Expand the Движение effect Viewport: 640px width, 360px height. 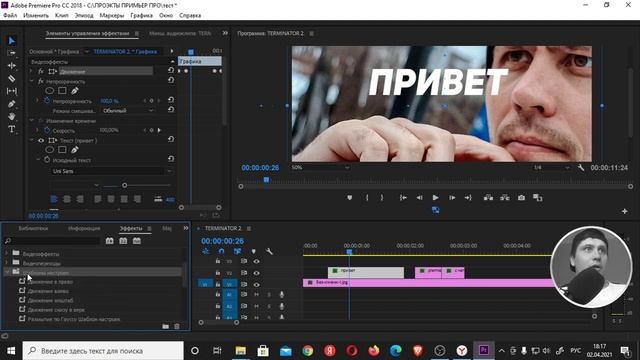point(31,71)
